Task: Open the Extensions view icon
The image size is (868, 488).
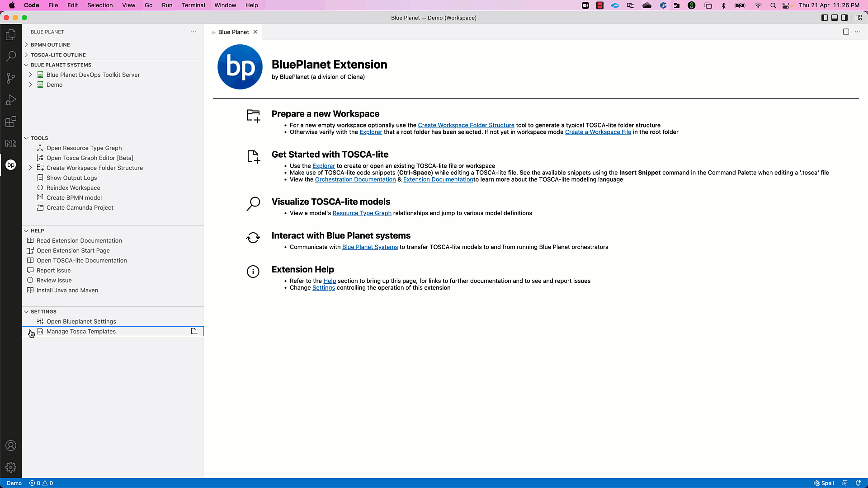Action: pyautogui.click(x=11, y=122)
